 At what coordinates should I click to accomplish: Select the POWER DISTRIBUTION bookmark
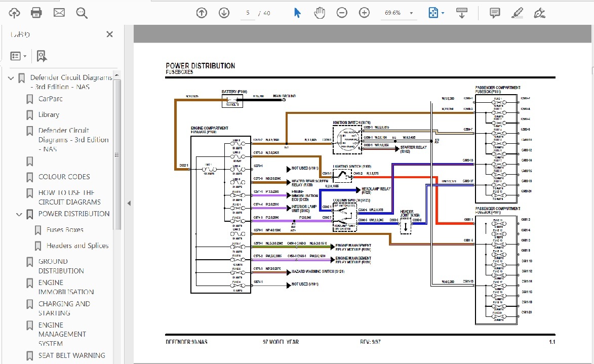pyautogui.click(x=74, y=214)
